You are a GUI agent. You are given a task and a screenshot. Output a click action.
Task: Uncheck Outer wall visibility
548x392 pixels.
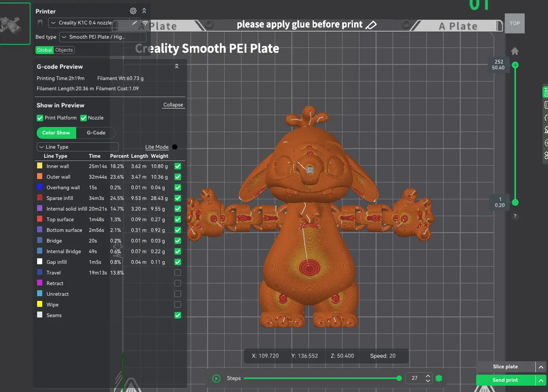178,177
